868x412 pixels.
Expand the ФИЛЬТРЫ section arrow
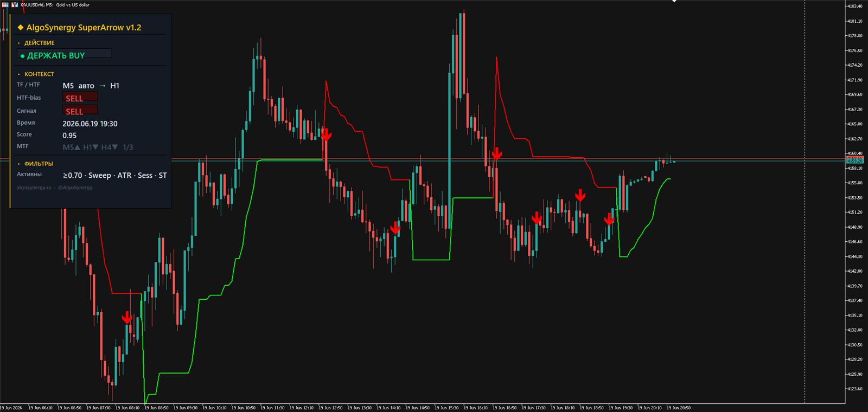[x=19, y=164]
